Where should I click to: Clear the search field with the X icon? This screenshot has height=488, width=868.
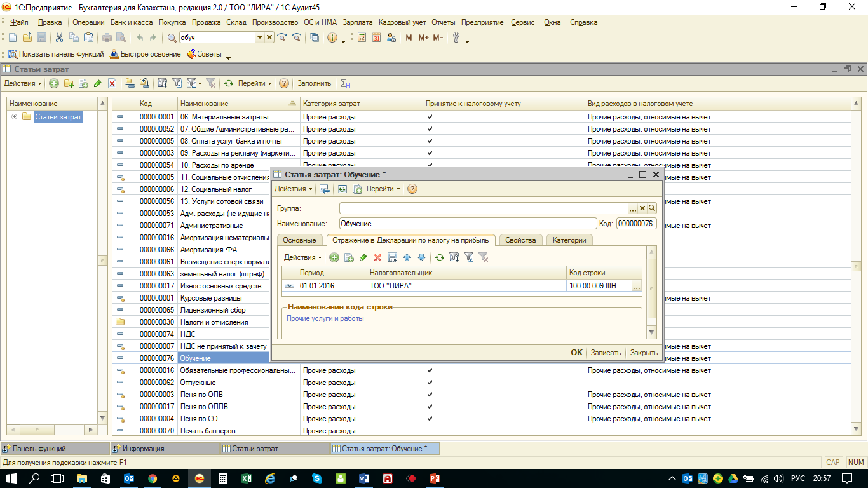pyautogui.click(x=269, y=37)
